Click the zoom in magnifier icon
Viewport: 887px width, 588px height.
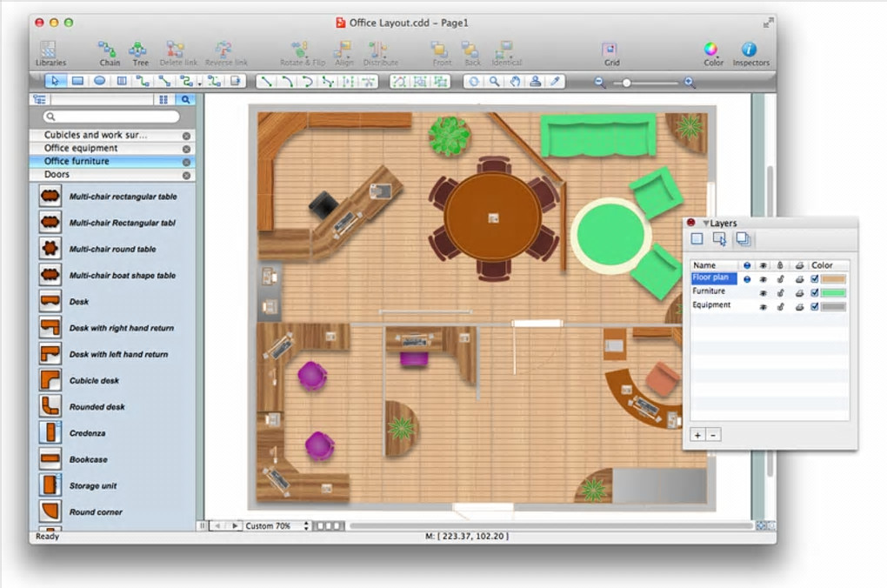click(x=690, y=83)
